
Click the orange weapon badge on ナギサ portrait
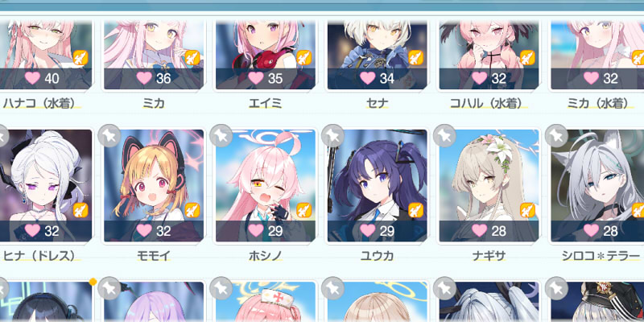527,210
